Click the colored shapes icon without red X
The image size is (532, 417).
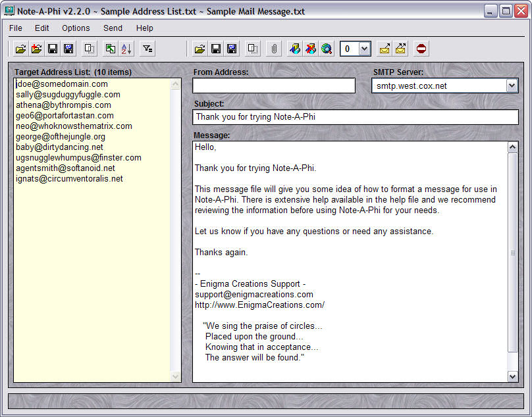click(294, 49)
